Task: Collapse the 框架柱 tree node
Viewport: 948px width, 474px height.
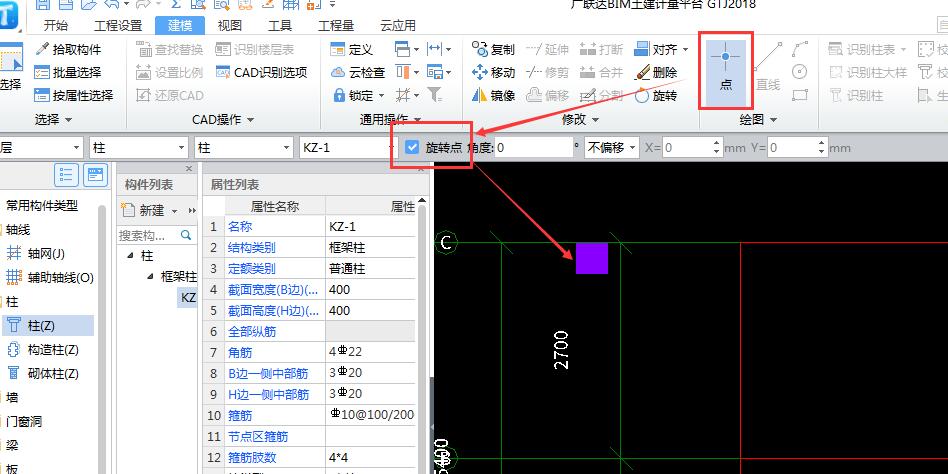Action: click(x=151, y=277)
